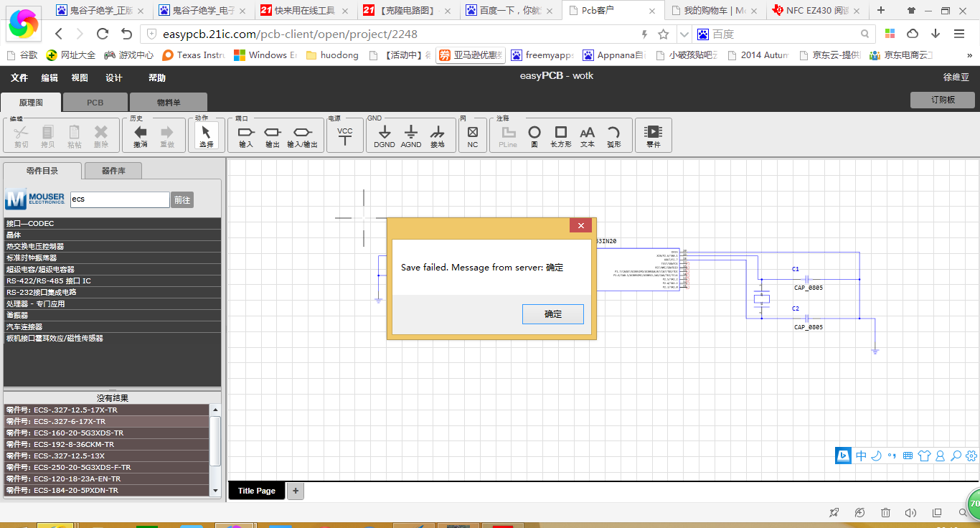
Task: Click the 拷贝 copy icon
Action: click(48, 135)
